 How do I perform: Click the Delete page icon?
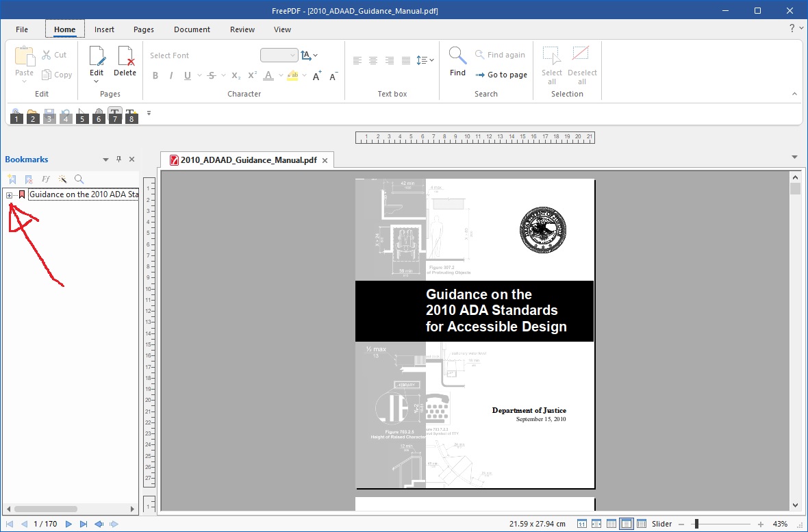(x=125, y=56)
